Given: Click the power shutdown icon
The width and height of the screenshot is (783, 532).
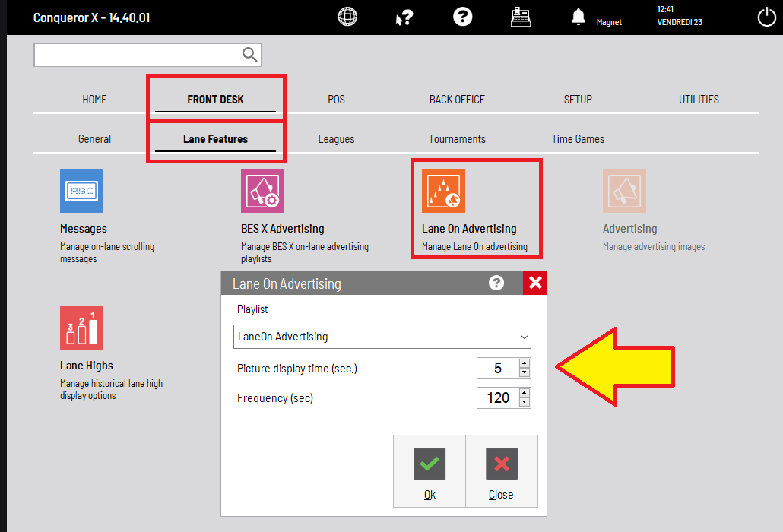Looking at the screenshot, I should point(766,17).
